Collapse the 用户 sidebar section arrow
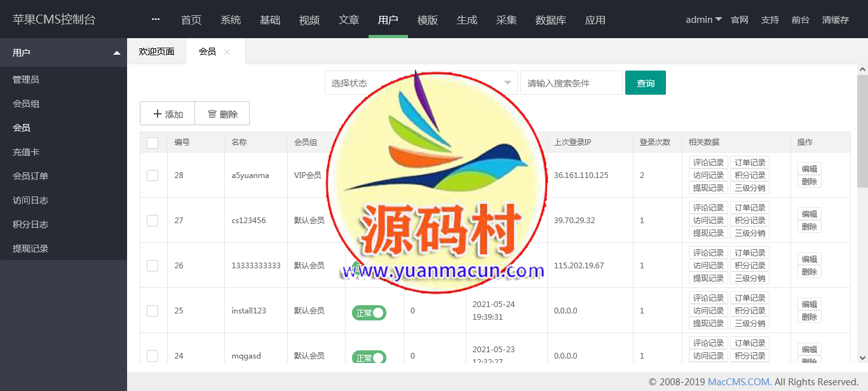 click(116, 53)
